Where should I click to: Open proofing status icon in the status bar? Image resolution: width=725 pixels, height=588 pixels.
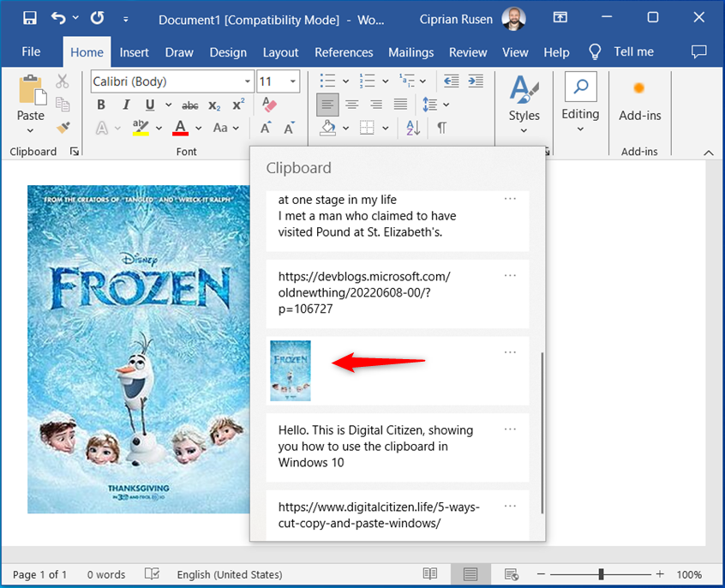pyautogui.click(x=152, y=574)
